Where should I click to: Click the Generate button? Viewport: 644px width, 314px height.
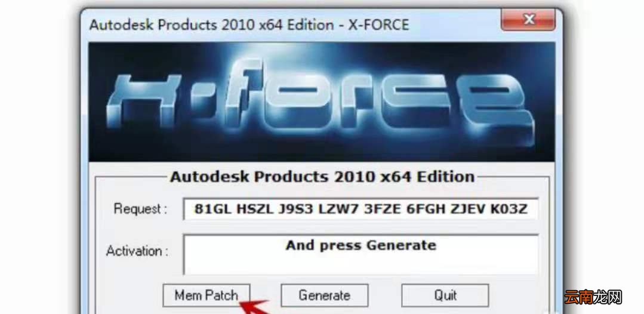point(325,295)
